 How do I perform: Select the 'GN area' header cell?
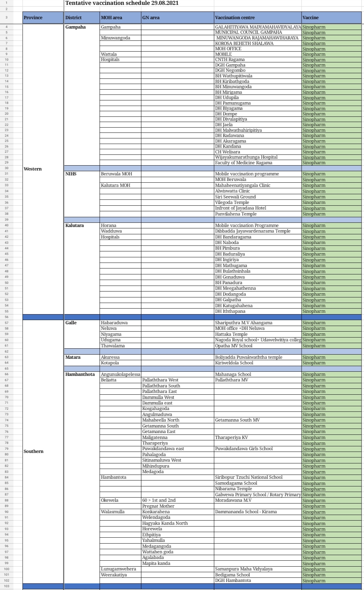coord(177,17)
